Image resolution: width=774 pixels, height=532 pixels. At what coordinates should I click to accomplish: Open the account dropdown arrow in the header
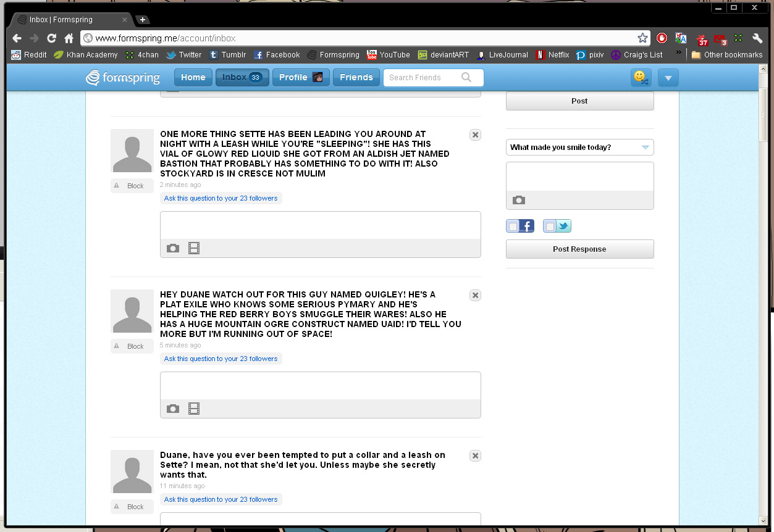pyautogui.click(x=668, y=78)
